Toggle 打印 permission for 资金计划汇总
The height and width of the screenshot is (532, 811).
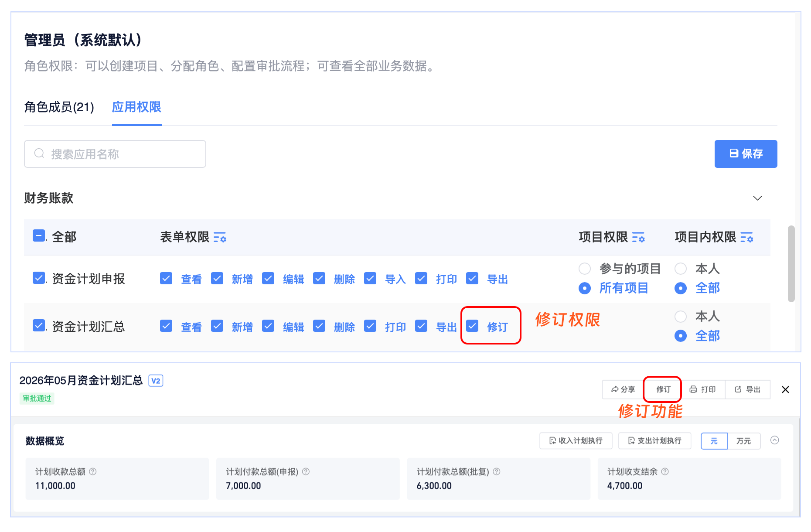point(370,326)
